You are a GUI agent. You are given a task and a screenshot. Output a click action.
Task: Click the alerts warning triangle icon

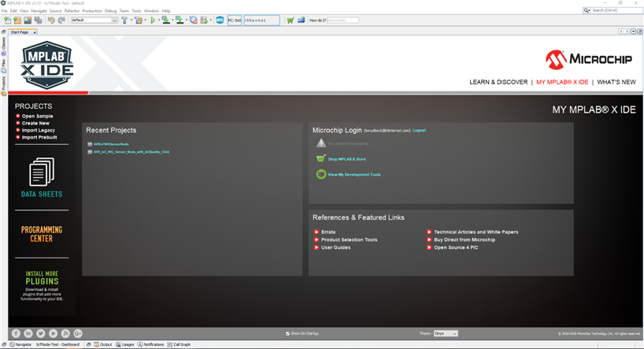(x=321, y=143)
